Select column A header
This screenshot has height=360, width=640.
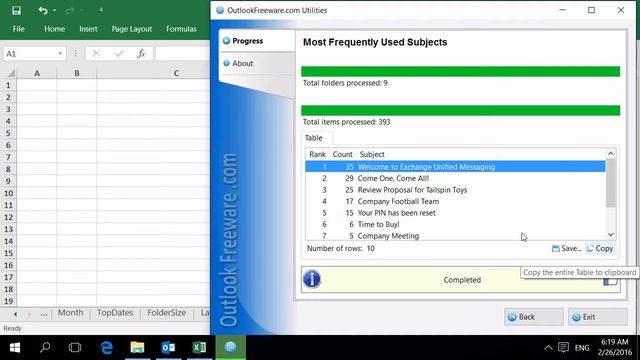[37, 73]
